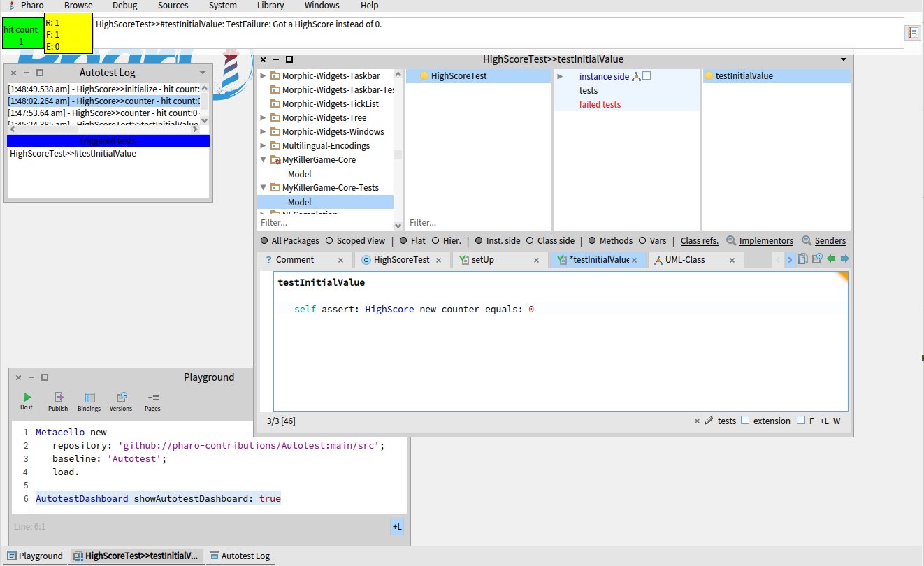Click the history clock icon beside tab arrows
This screenshot has height=566, width=924.
[x=816, y=259]
